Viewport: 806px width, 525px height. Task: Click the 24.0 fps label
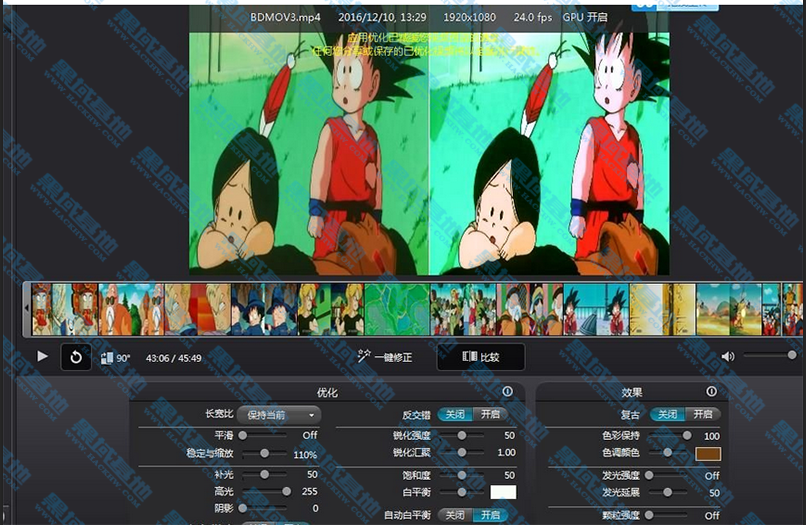click(x=533, y=17)
